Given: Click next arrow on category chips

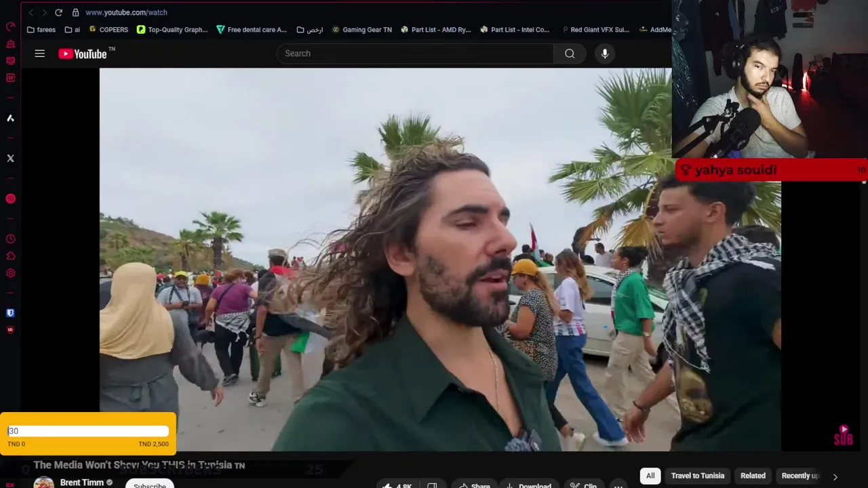Looking at the screenshot, I should tap(835, 476).
